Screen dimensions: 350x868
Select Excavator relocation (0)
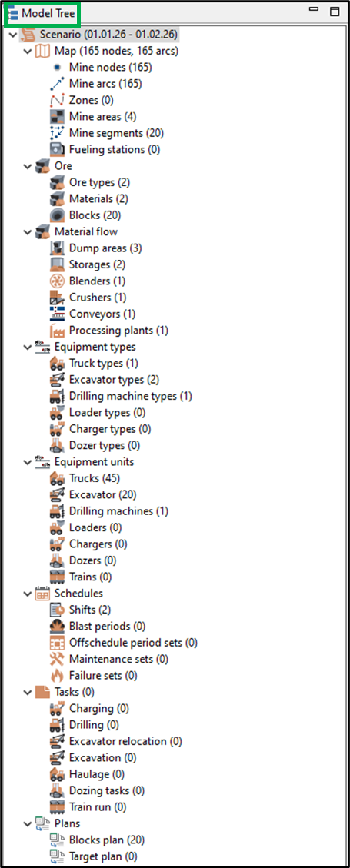(125, 741)
